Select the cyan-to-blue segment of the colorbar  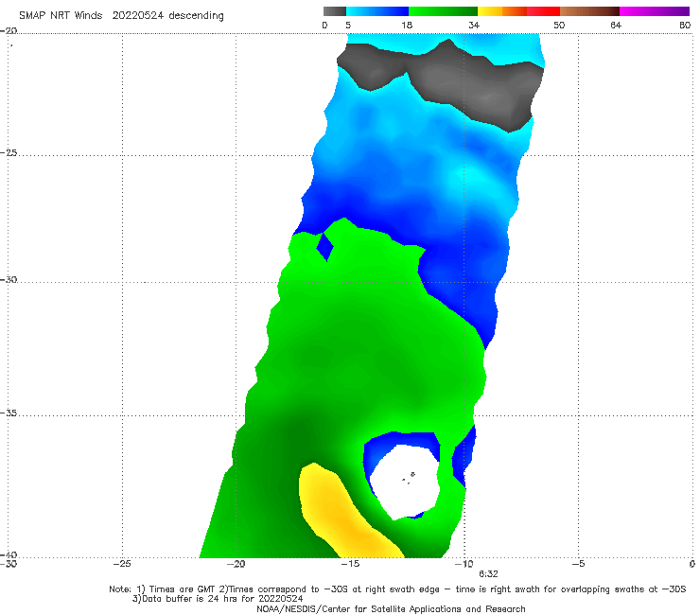[377, 11]
